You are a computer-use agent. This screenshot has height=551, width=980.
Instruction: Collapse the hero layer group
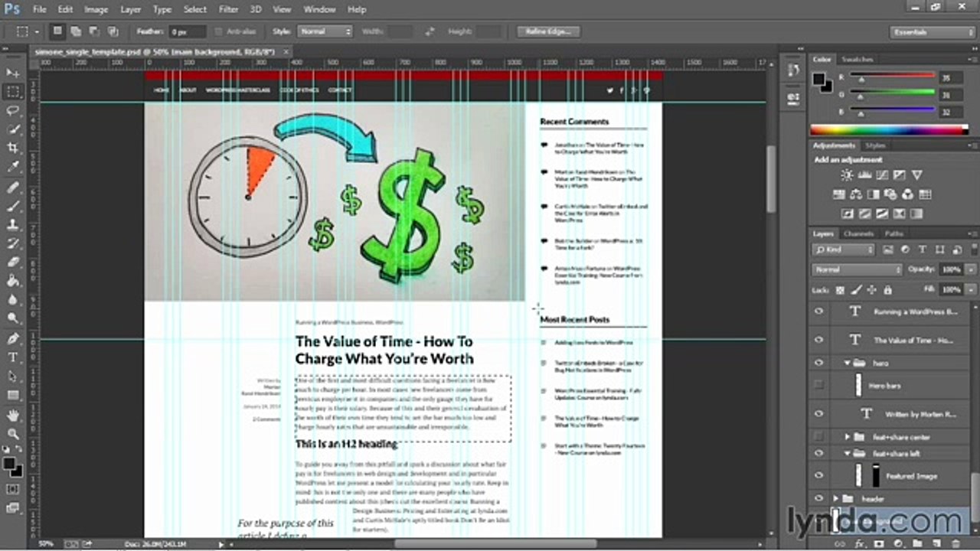[x=848, y=363]
